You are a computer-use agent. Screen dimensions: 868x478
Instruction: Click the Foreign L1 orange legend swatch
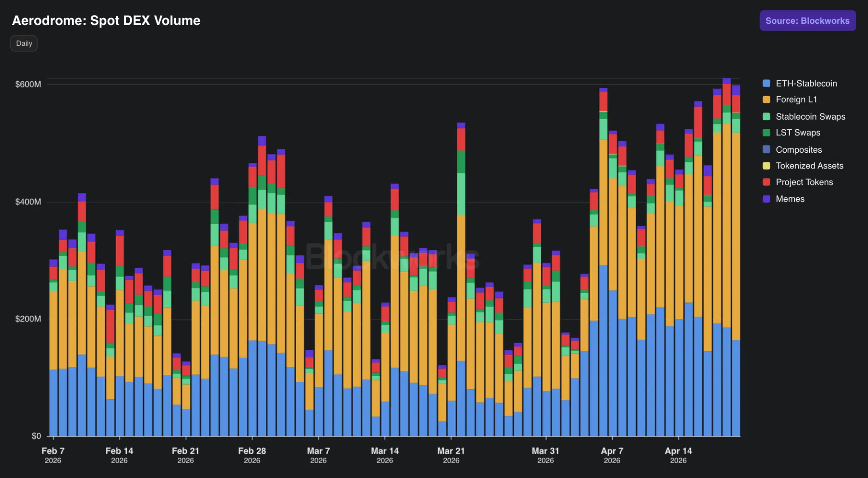[766, 100]
